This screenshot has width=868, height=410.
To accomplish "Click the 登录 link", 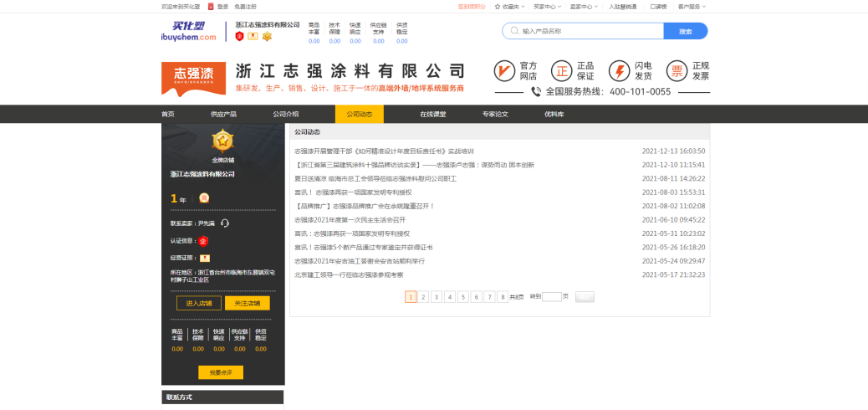I will coord(222,7).
